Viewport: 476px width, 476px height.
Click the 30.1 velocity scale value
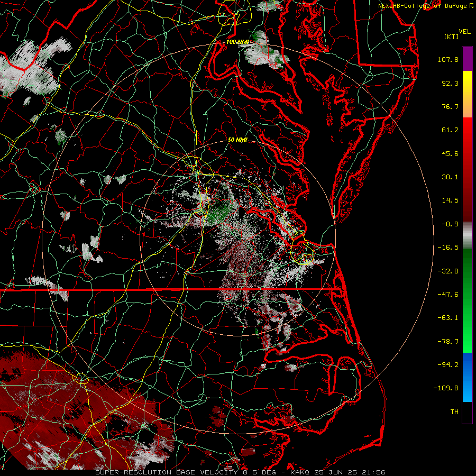pyautogui.click(x=450, y=177)
